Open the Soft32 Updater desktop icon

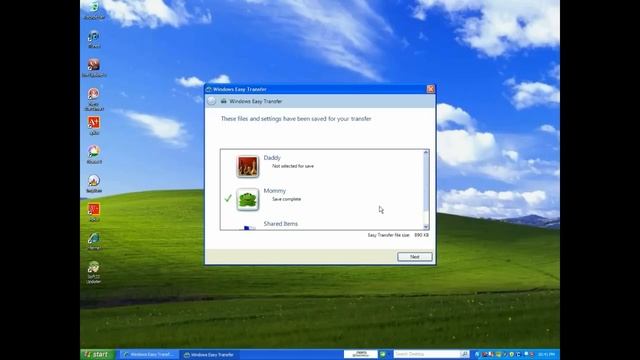pyautogui.click(x=94, y=272)
